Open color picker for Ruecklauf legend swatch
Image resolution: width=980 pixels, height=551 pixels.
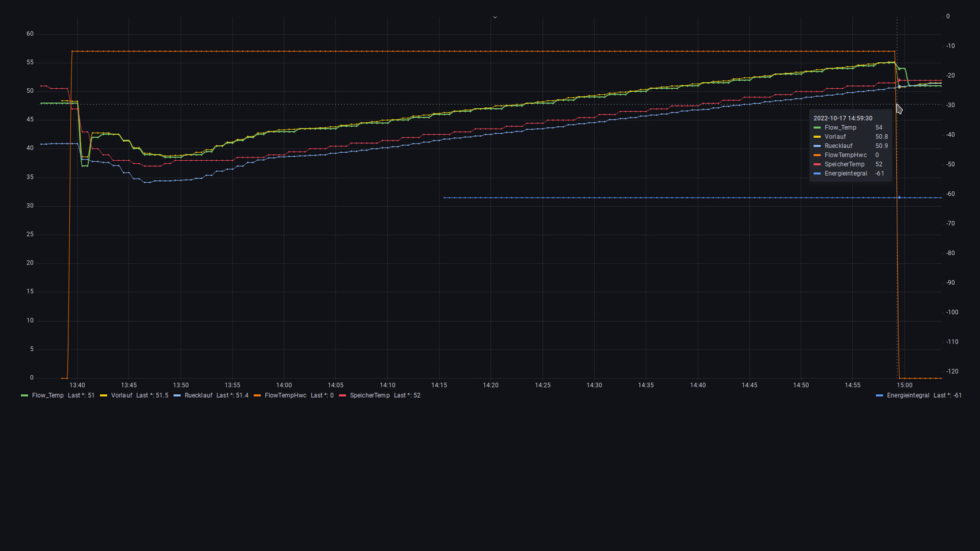click(x=177, y=395)
